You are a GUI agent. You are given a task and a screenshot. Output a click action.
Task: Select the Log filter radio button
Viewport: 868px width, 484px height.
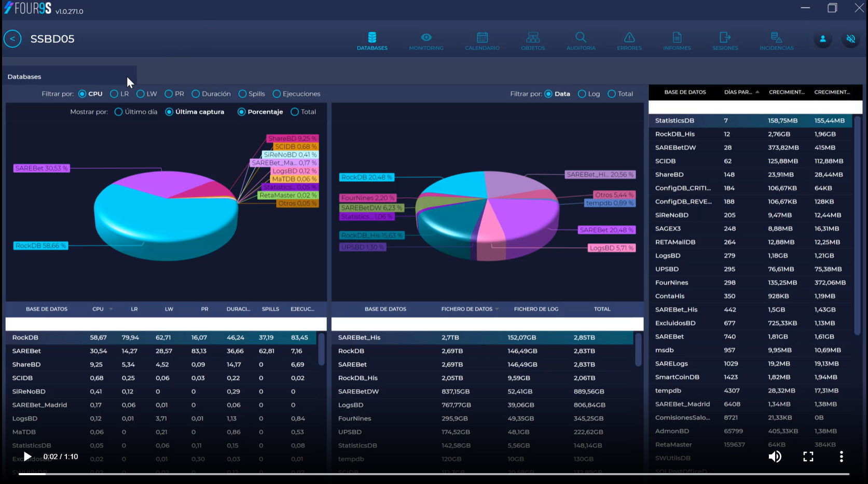[x=582, y=94]
